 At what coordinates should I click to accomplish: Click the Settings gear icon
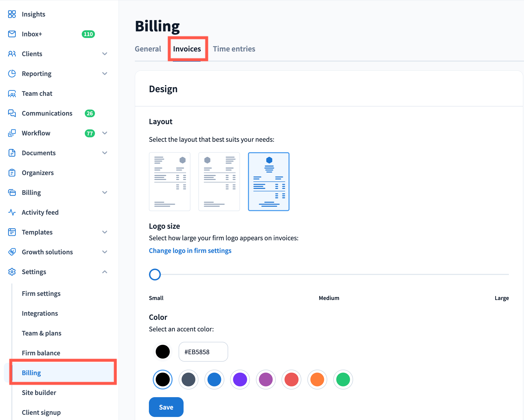pyautogui.click(x=12, y=272)
